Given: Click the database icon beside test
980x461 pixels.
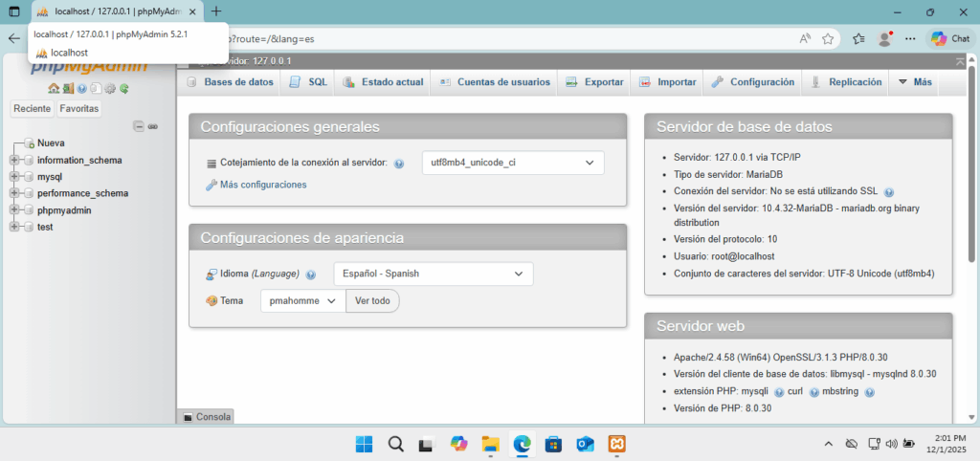Looking at the screenshot, I should [29, 228].
